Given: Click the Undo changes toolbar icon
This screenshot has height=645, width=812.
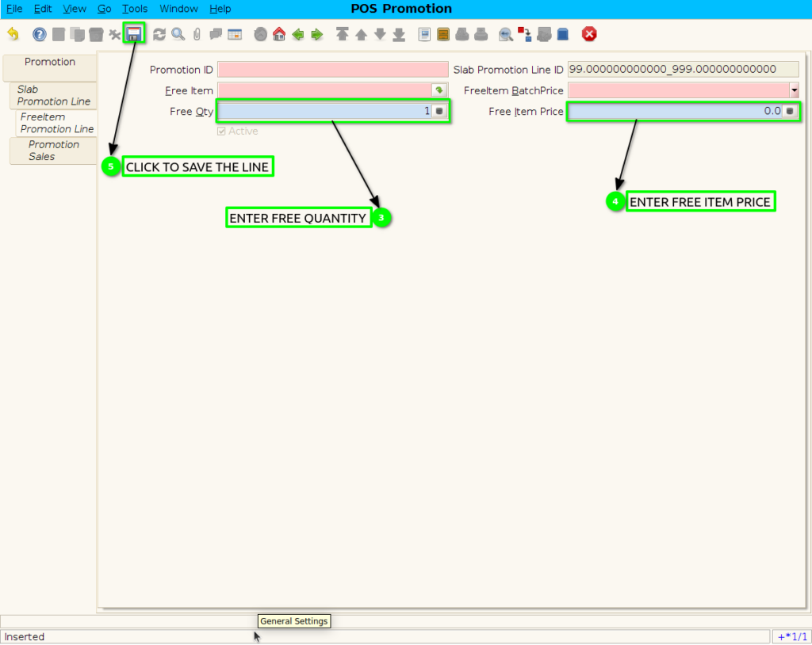Looking at the screenshot, I should coord(13,34).
